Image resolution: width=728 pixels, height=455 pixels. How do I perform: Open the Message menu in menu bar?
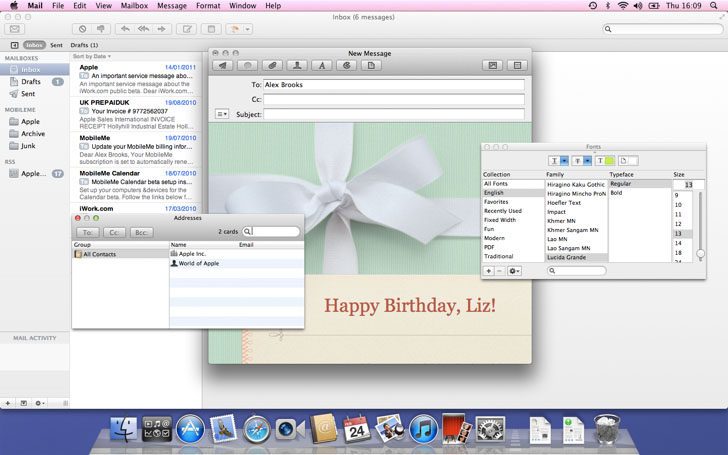(172, 6)
